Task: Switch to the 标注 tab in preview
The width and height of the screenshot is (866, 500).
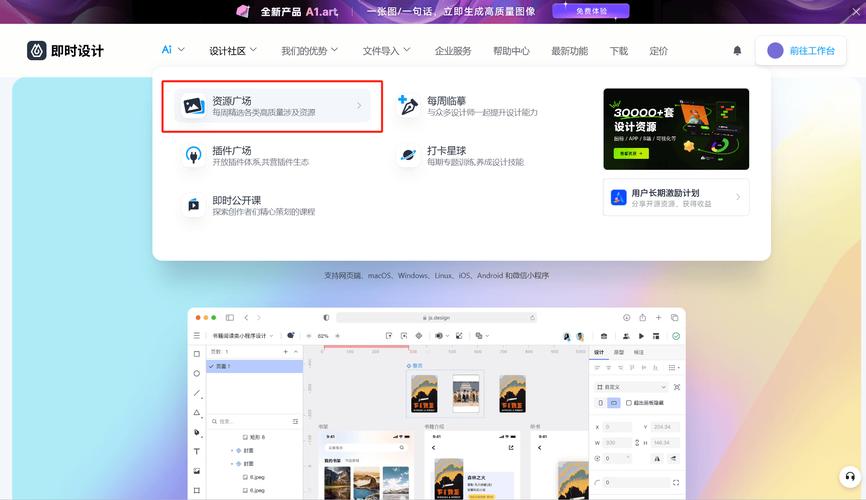Action: pyautogui.click(x=638, y=352)
